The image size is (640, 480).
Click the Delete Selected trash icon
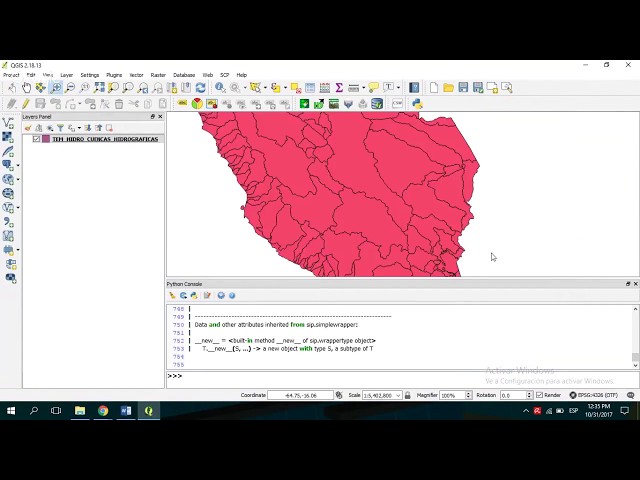pyautogui.click(x=119, y=104)
